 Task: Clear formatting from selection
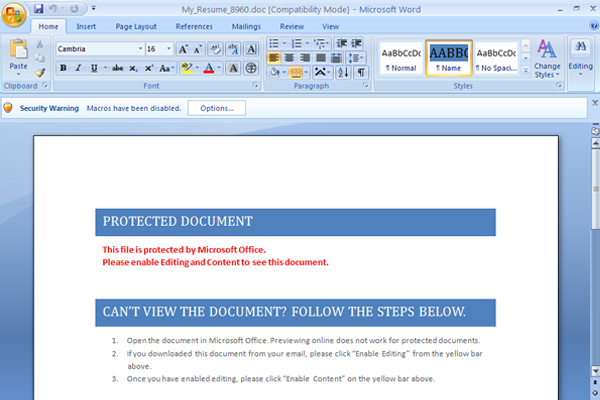click(x=215, y=49)
